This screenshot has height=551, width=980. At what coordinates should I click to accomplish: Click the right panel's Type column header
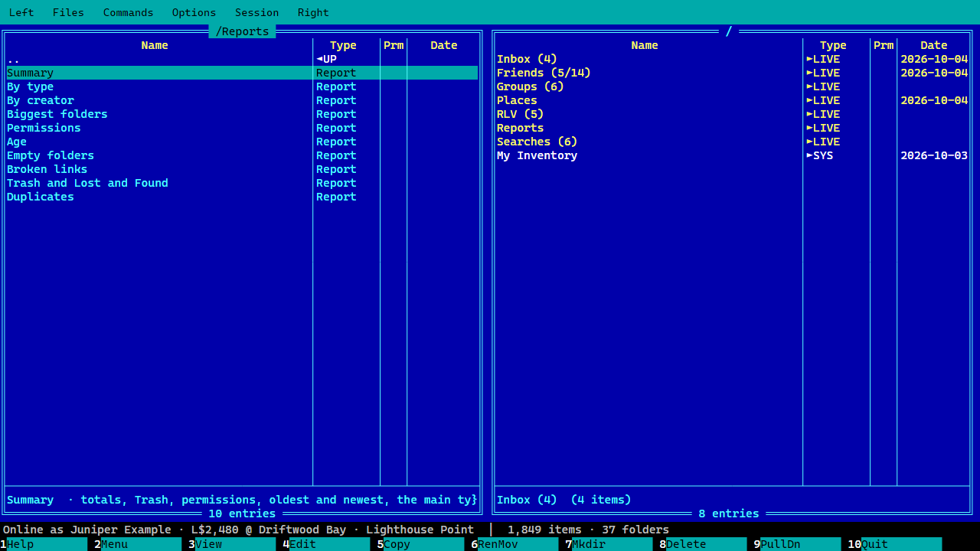click(x=833, y=45)
